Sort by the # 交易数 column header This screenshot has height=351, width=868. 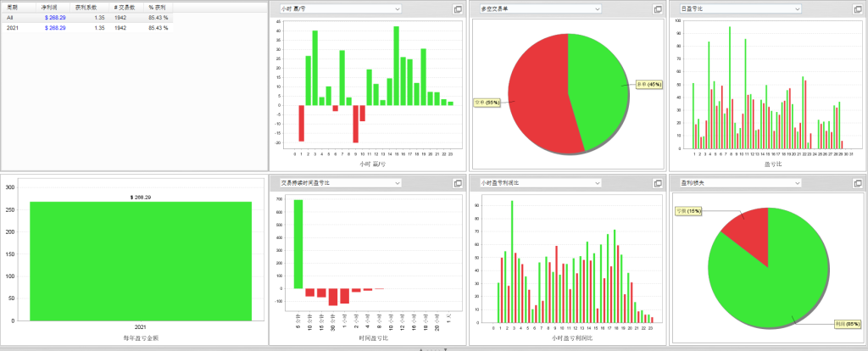(x=126, y=8)
